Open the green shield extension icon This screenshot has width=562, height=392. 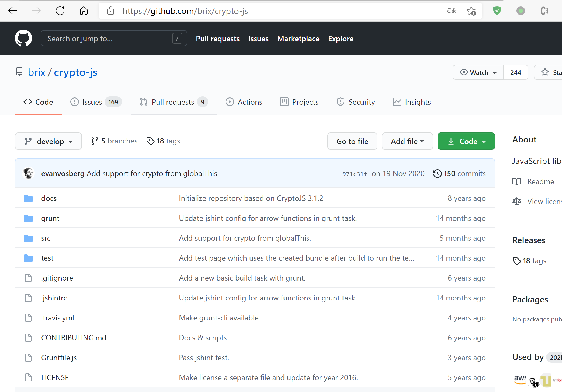point(497,11)
